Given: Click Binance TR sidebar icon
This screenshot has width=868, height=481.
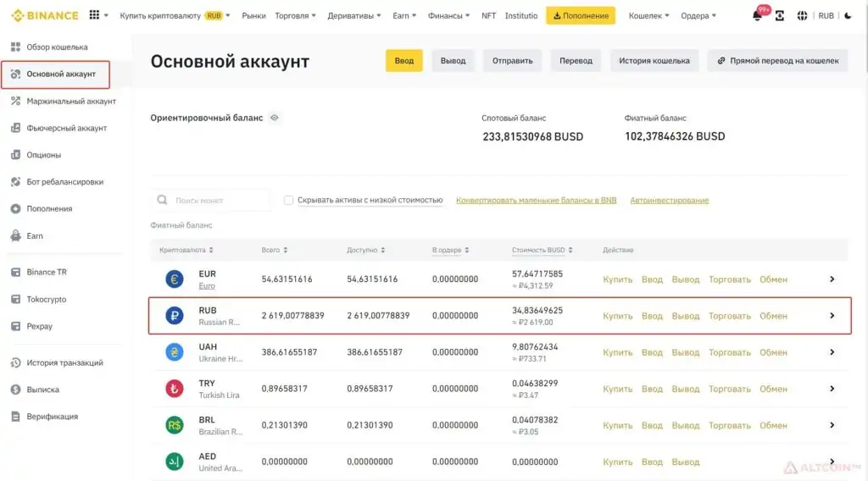Looking at the screenshot, I should click(x=15, y=272).
